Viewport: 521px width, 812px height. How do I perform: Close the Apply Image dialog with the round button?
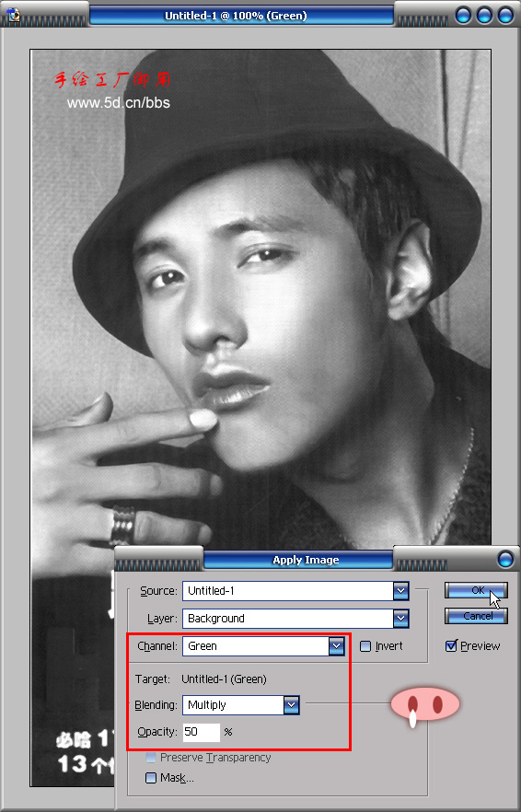505,560
